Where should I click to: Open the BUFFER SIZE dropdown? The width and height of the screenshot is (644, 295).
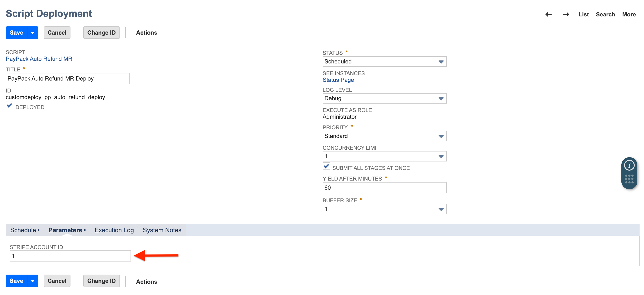pos(441,209)
